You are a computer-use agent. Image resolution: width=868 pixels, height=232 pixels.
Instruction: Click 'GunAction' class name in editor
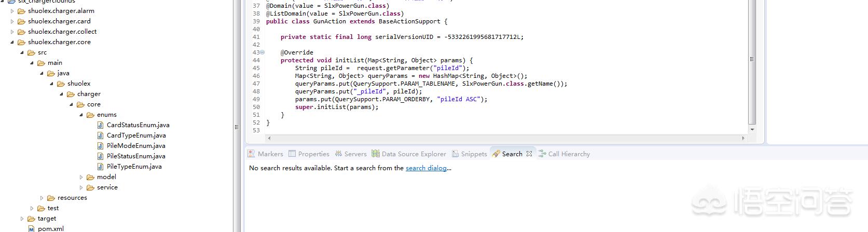tap(329, 21)
